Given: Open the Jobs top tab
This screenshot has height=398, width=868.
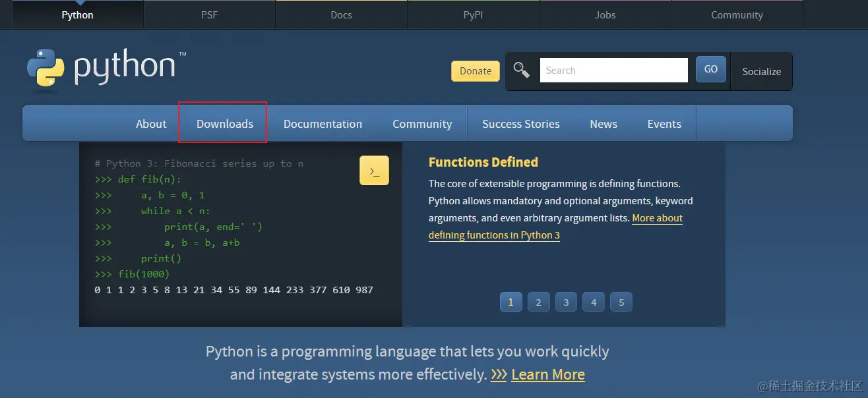Looking at the screenshot, I should coord(605,15).
